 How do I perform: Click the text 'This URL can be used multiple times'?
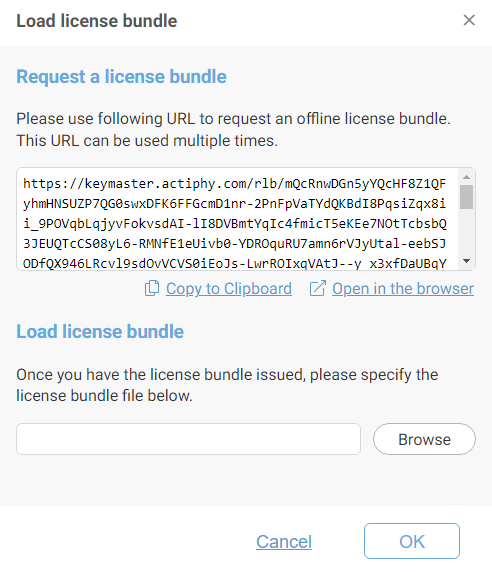pos(147,140)
